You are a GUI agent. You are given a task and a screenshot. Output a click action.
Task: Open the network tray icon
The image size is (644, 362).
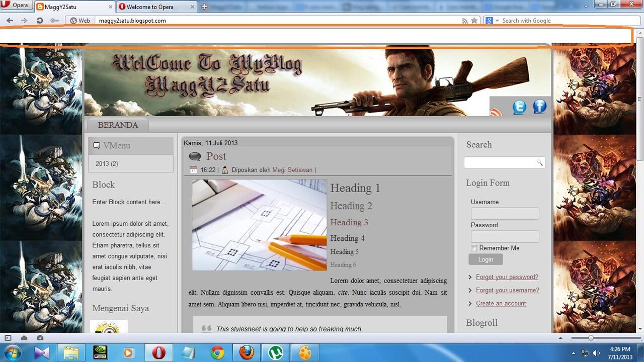coord(586,353)
